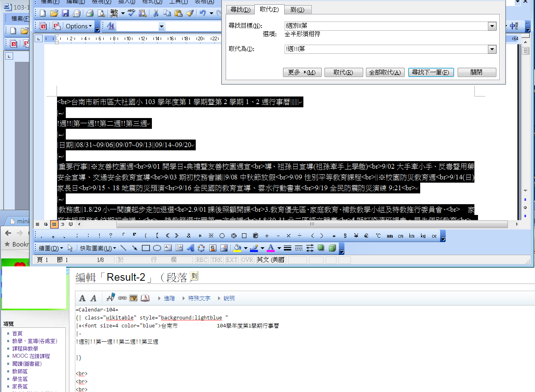
Task: Select the Line drawing tool
Action: pyautogui.click(x=123, y=248)
